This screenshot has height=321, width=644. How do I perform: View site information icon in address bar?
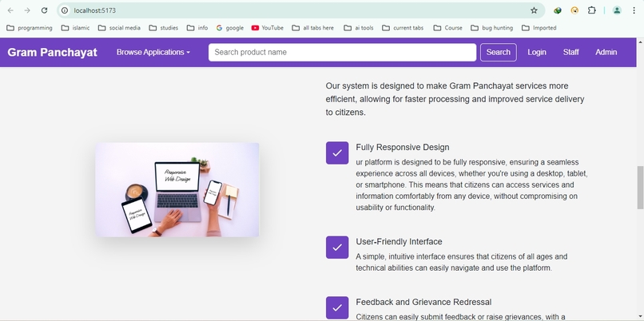coord(65,10)
